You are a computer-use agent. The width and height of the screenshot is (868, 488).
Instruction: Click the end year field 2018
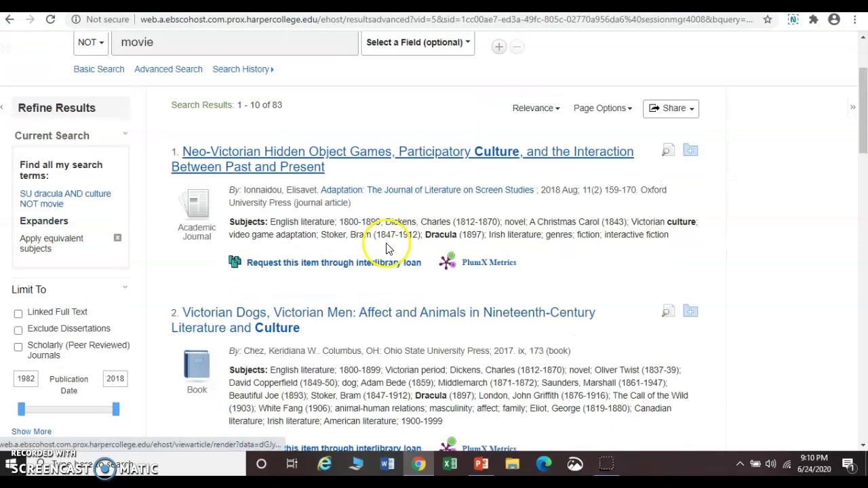(x=115, y=378)
